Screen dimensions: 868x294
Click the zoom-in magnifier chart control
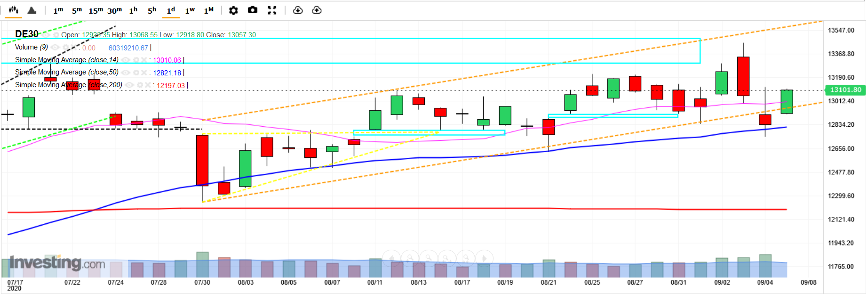coord(410,258)
